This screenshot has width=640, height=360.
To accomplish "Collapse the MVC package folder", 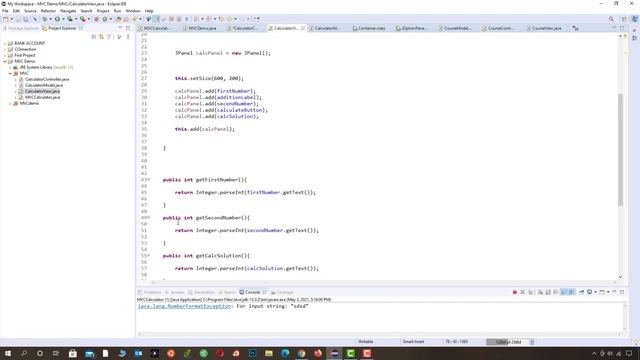I will pyautogui.click(x=10, y=73).
